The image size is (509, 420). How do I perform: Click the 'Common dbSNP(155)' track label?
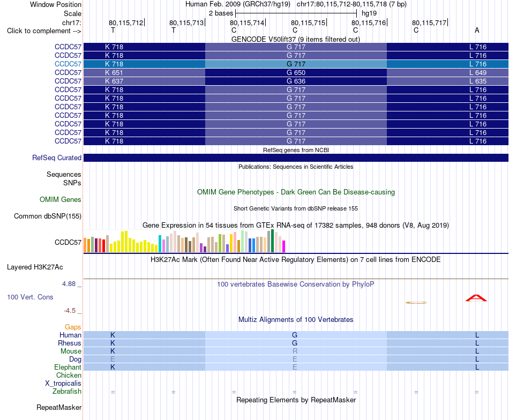pos(48,216)
